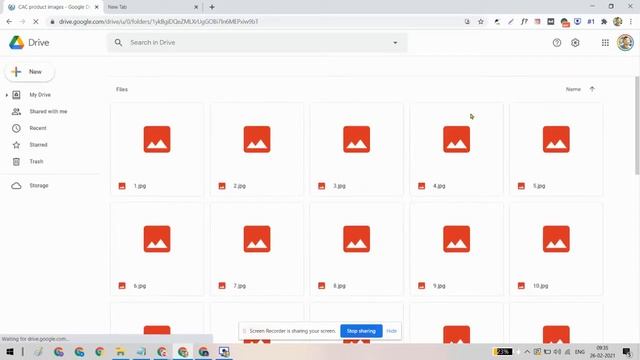
Task: Open the Settings gear in Drive
Action: (x=575, y=42)
